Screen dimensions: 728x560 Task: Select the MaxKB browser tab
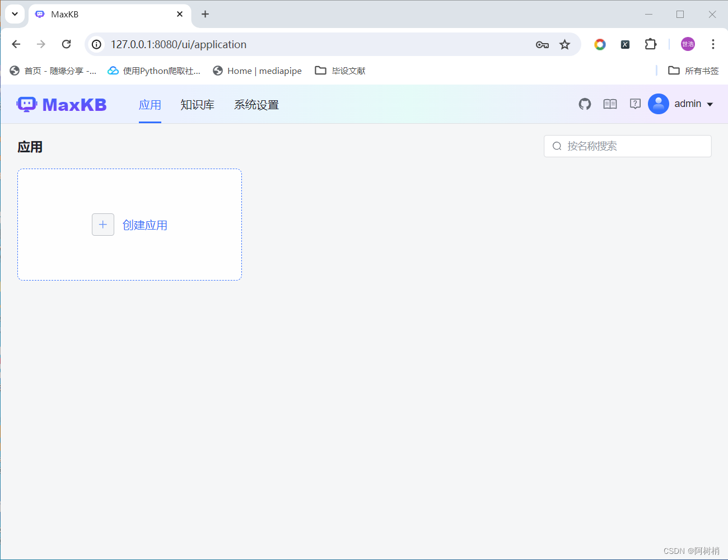point(110,15)
